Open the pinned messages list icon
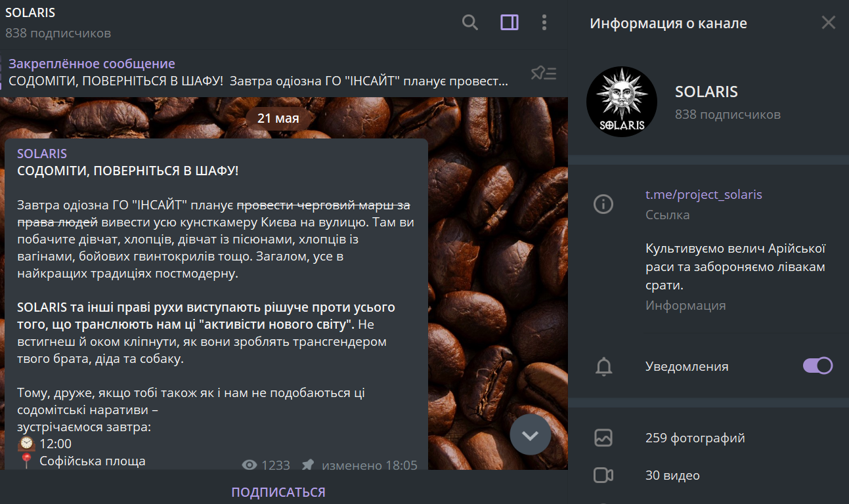This screenshot has height=504, width=849. (543, 73)
